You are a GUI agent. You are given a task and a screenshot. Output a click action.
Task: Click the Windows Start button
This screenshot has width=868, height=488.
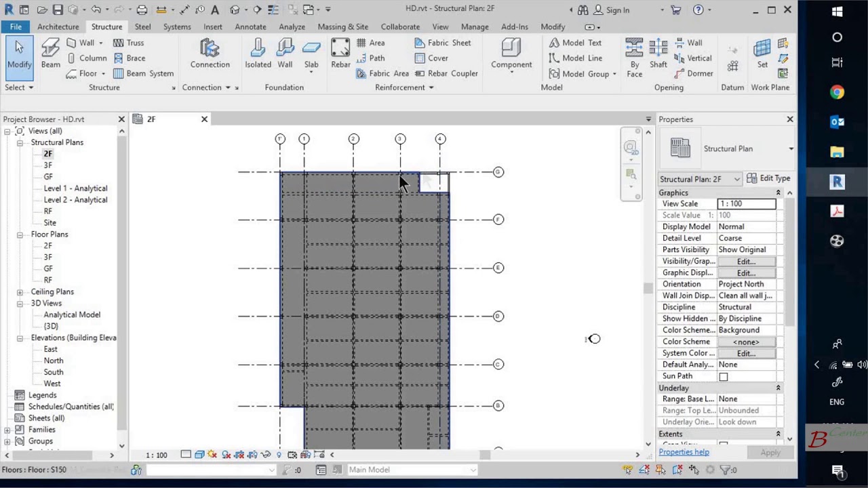pos(837,12)
